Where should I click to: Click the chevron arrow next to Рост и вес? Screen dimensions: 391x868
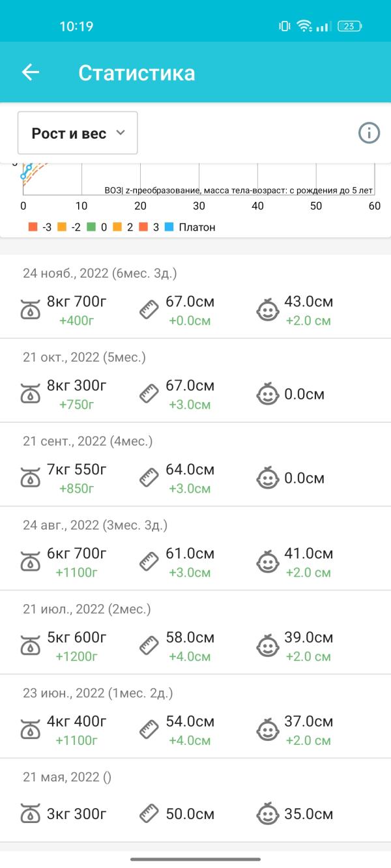tap(120, 133)
